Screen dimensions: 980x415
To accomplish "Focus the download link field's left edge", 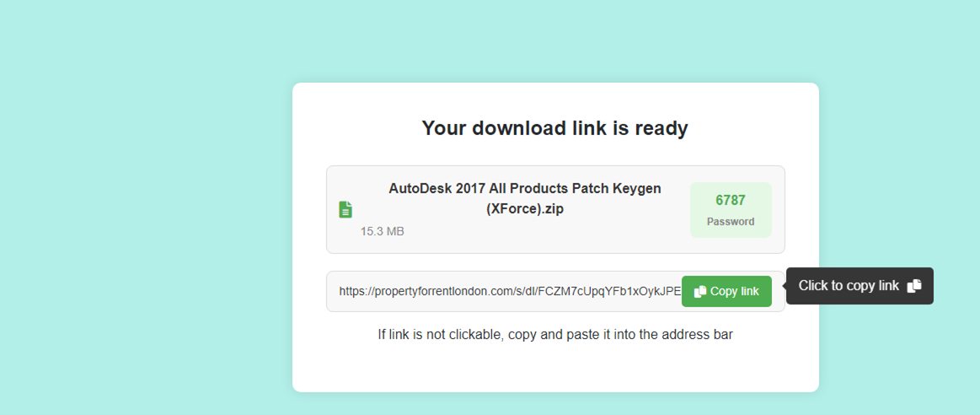I will pyautogui.click(x=332, y=291).
